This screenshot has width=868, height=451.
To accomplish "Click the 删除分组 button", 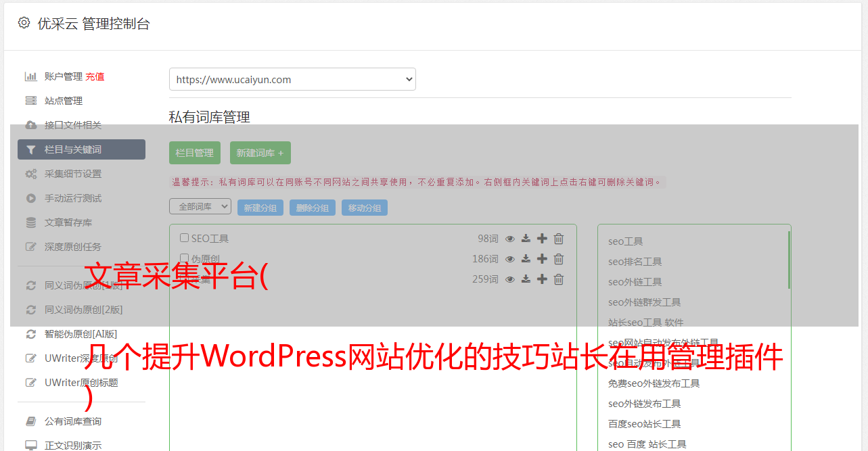I will pos(313,208).
